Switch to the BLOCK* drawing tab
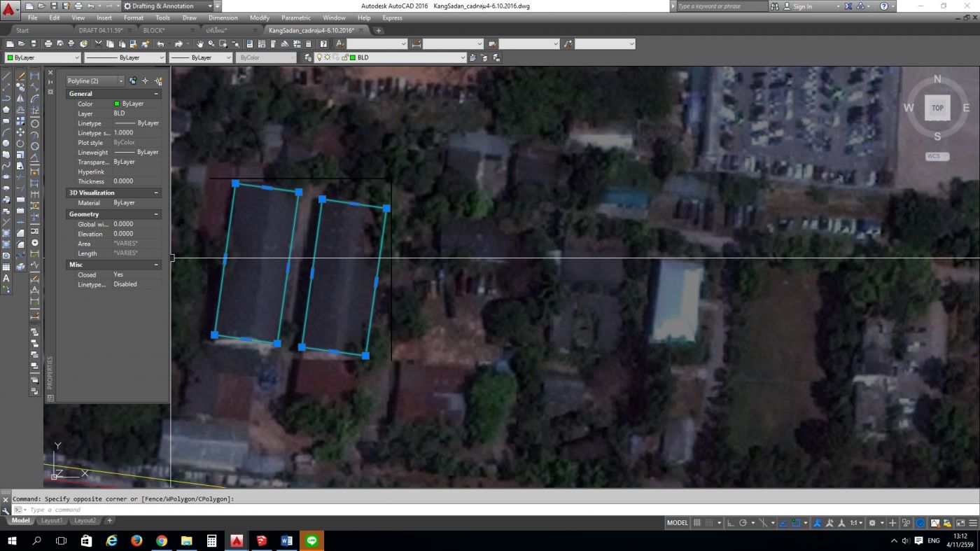Viewport: 980px width, 551px height. coord(153,31)
